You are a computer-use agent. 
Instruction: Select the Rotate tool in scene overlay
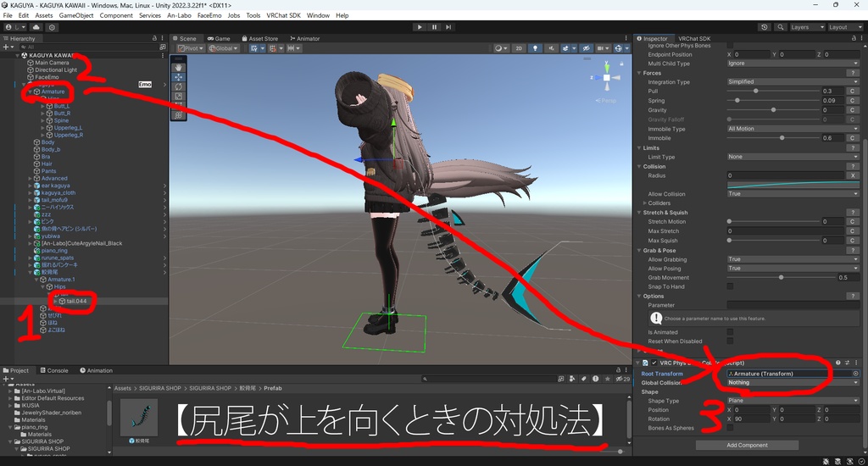178,86
